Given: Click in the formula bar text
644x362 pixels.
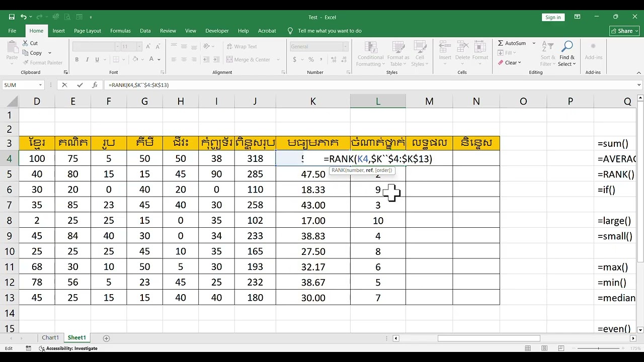Looking at the screenshot, I should (139, 85).
